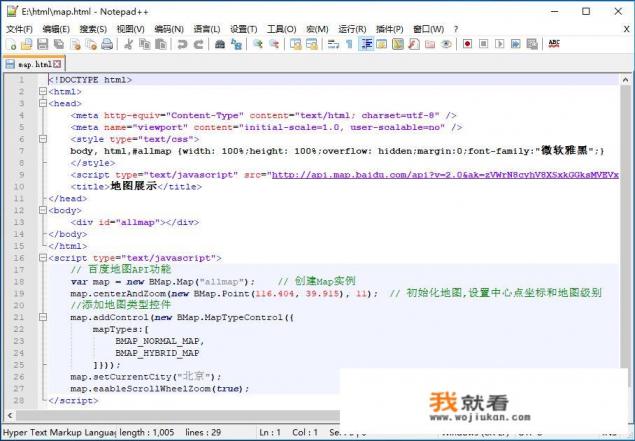
Task: Click the Save file toolbar icon
Action: point(43,44)
